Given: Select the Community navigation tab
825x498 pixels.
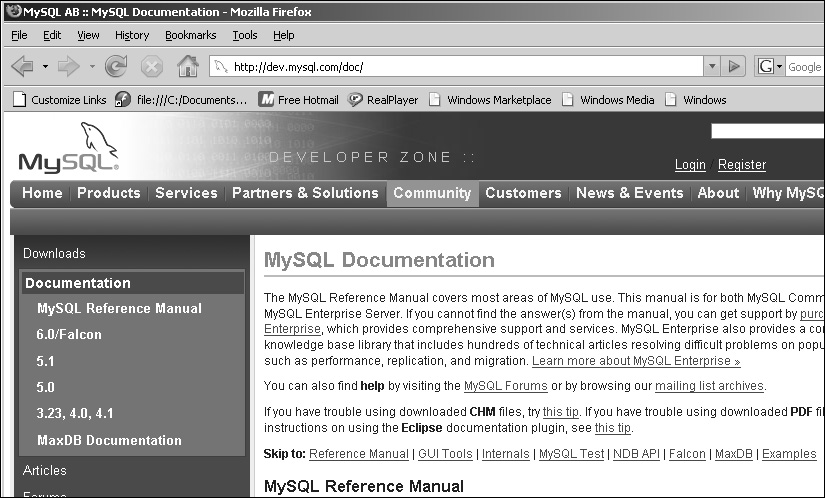Looking at the screenshot, I should [x=432, y=194].
